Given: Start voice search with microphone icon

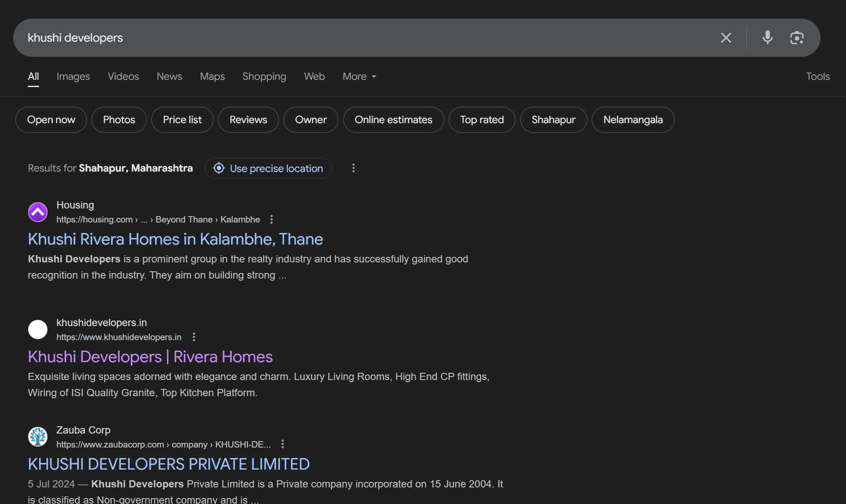Looking at the screenshot, I should (x=767, y=38).
